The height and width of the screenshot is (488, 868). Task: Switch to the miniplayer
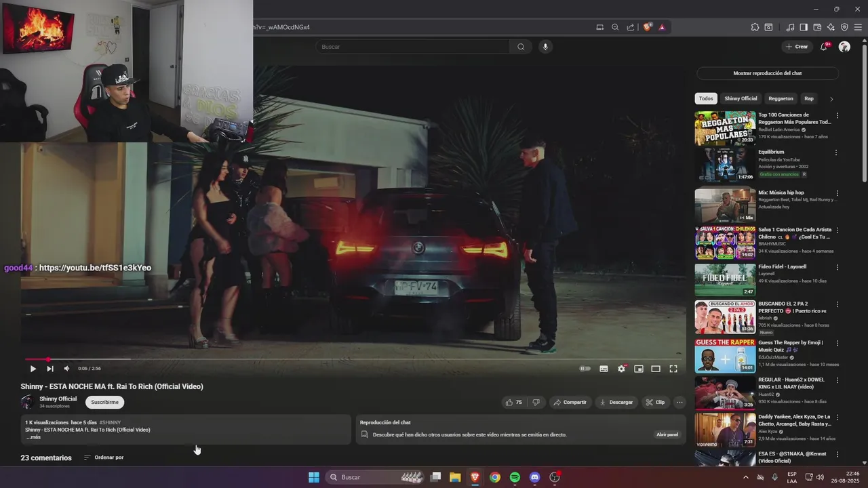point(639,369)
